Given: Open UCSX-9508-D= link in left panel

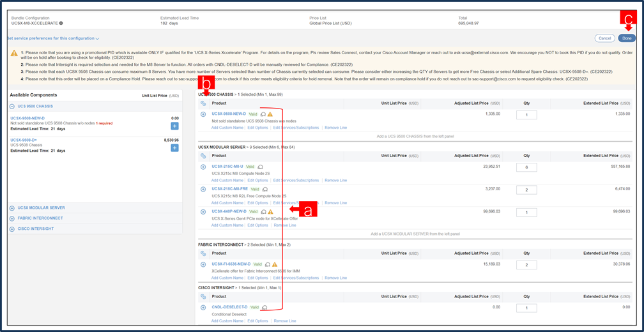Looking at the screenshot, I should 24,140.
